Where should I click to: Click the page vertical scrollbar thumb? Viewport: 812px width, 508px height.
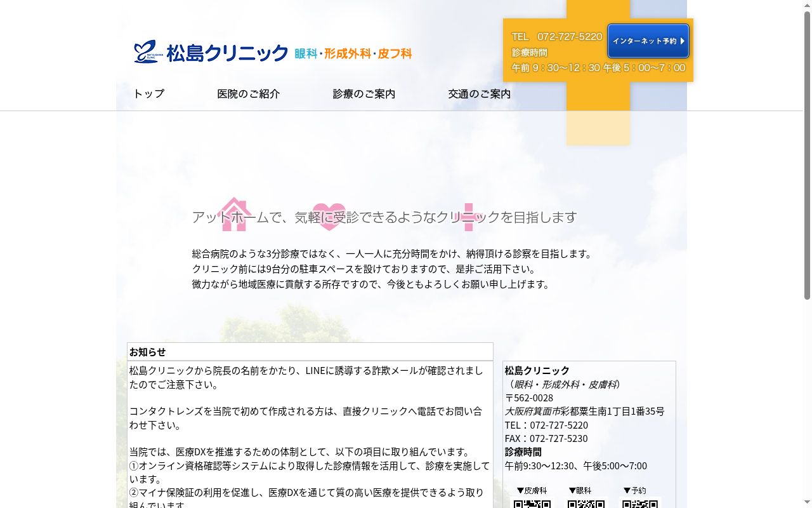pyautogui.click(x=807, y=156)
